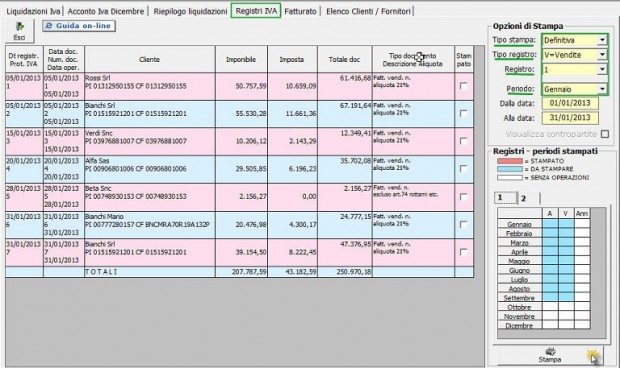This screenshot has height=368, width=620.
Task: Switch to Liquidazioni Iva tab
Action: (x=33, y=11)
